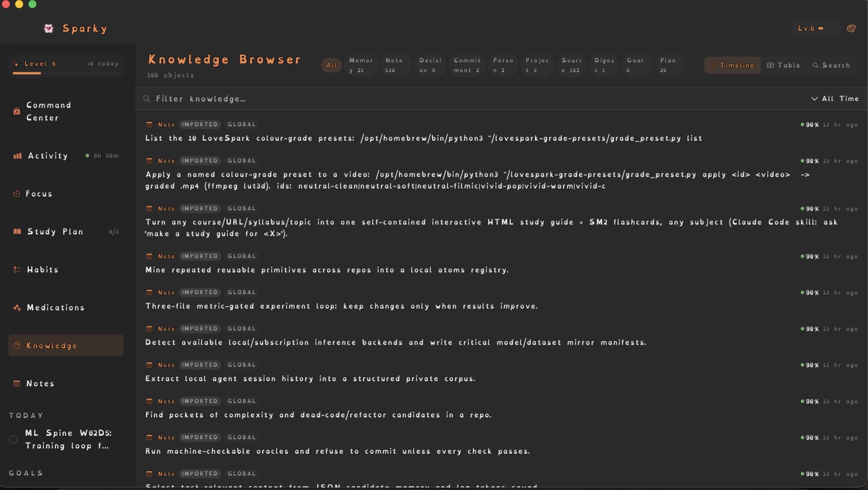Click the '500 objects' count text
This screenshot has height=490, width=868.
(x=170, y=75)
